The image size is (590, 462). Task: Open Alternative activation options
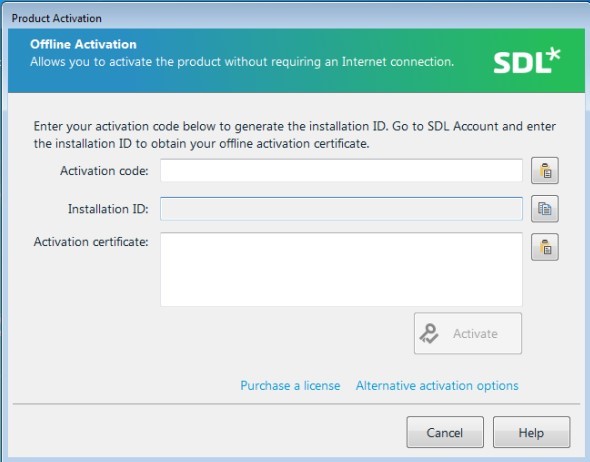pos(437,386)
